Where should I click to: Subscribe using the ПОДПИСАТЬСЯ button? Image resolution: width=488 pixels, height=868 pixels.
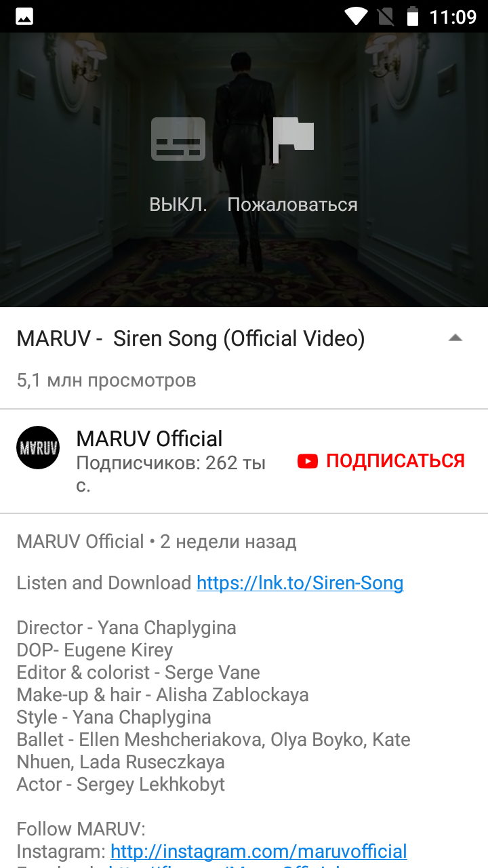point(381,461)
